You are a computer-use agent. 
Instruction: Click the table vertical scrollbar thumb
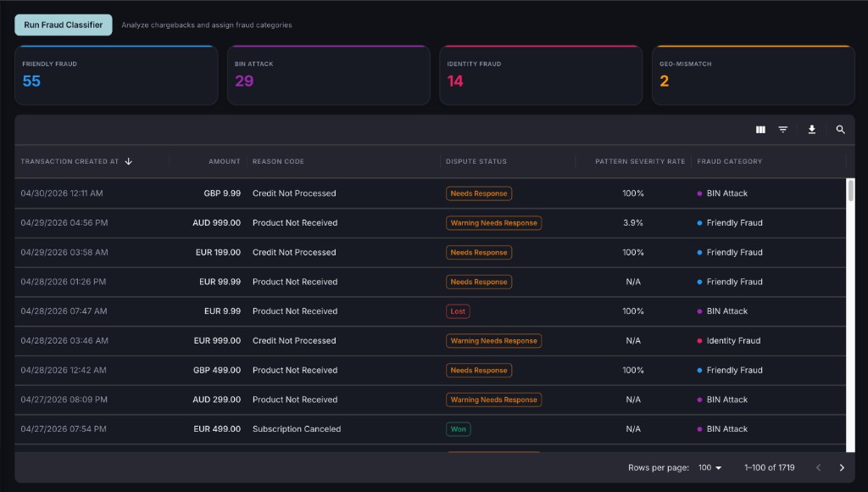(850, 190)
